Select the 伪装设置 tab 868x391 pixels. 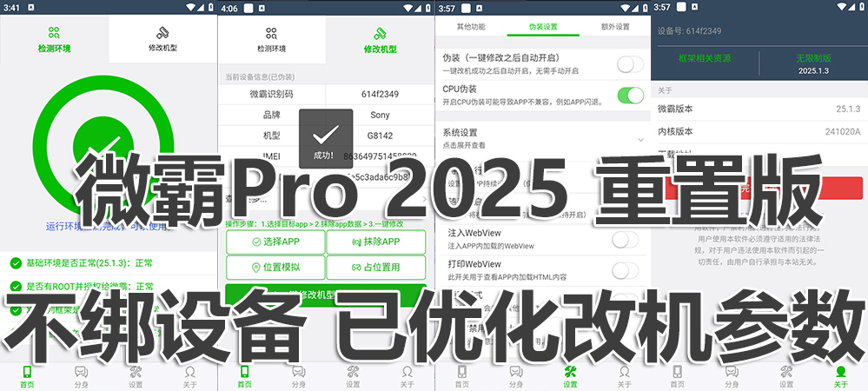click(543, 27)
